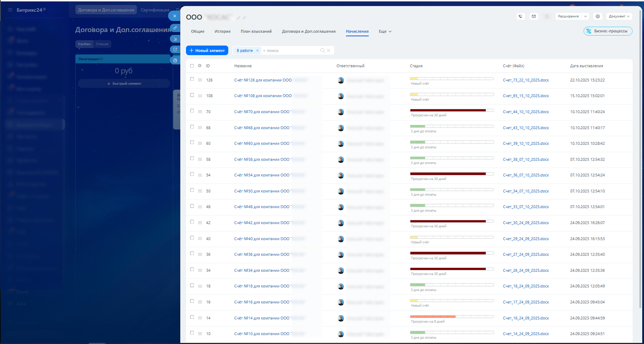Click the stage progress bar for invoice 68
This screenshot has width=644, height=344.
(452, 126)
